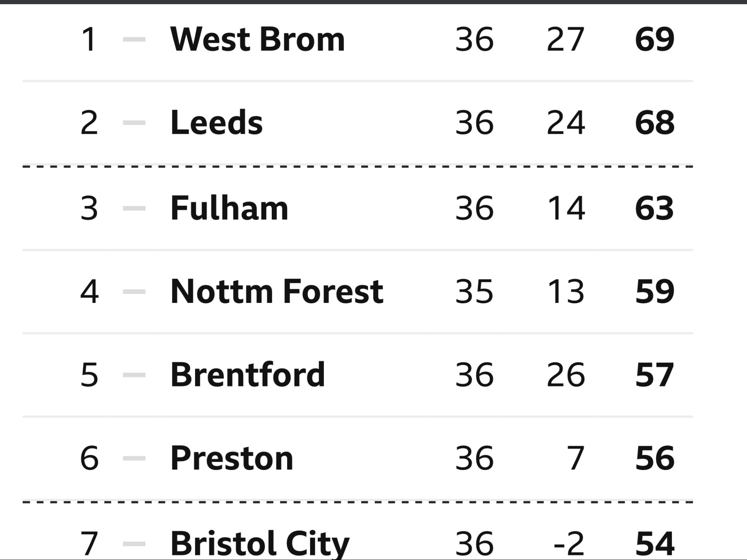Open the Preston team link
Viewport: 747px width, 560px height.
point(232,458)
